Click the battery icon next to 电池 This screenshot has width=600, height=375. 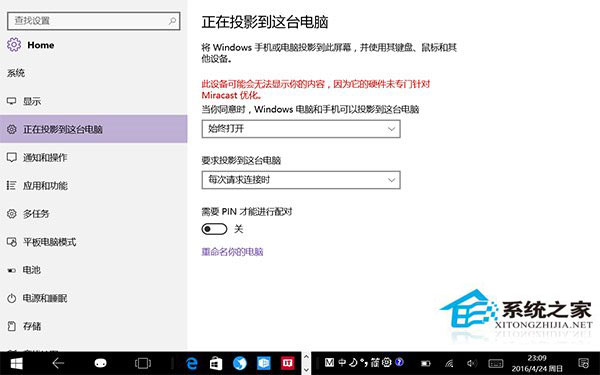(x=11, y=270)
